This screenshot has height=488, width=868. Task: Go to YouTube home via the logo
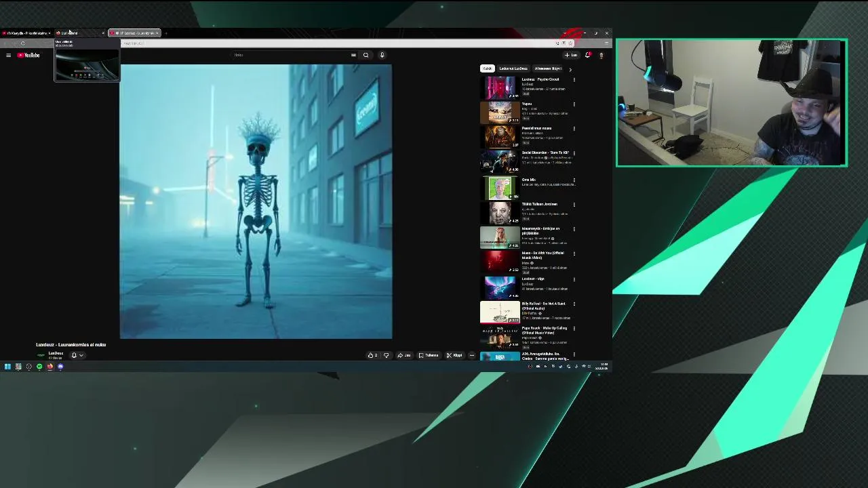[x=28, y=55]
